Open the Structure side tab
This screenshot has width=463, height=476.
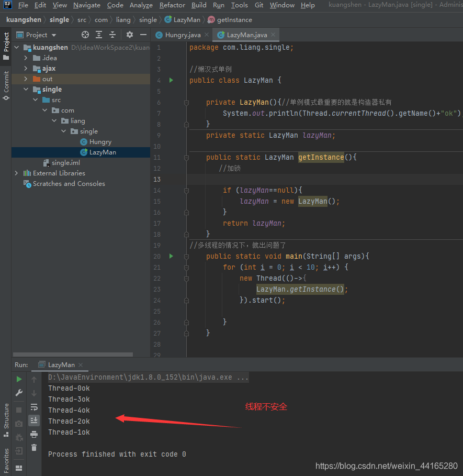point(6,420)
